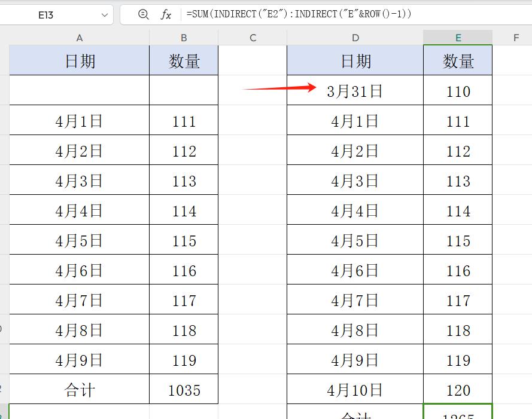
Task: Select the total cell showing 1035
Action: click(x=184, y=389)
